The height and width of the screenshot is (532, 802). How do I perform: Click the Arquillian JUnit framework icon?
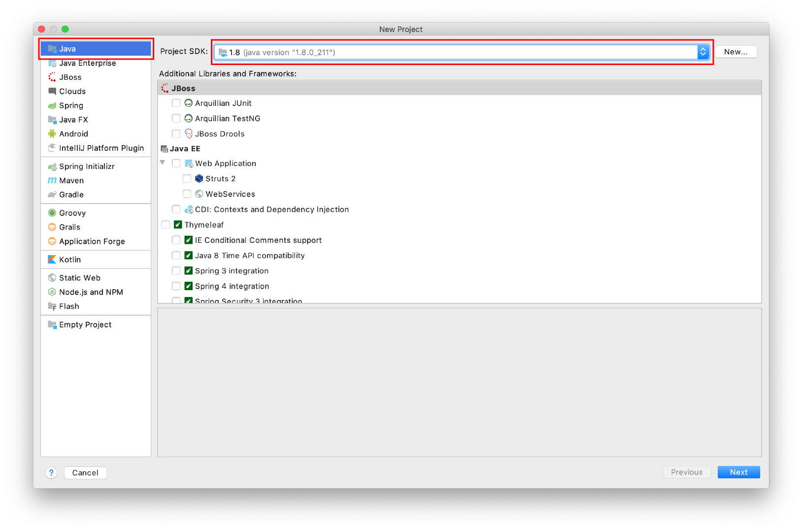[188, 103]
